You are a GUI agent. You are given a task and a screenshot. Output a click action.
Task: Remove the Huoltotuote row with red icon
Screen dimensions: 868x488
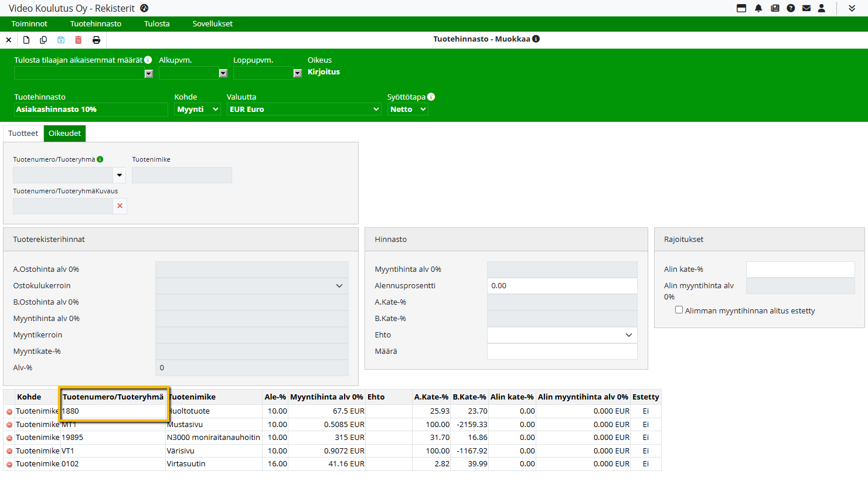tap(9, 412)
